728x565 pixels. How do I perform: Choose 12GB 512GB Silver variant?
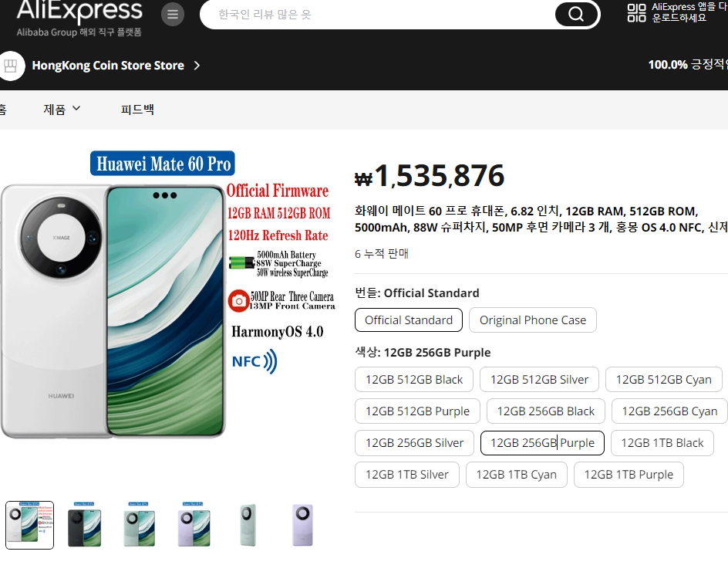540,380
